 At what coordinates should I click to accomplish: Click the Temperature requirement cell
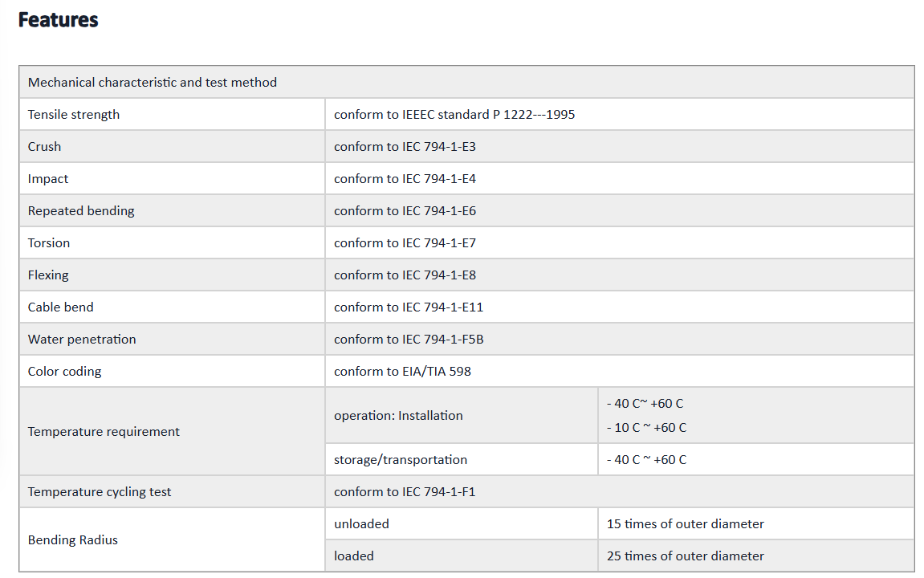[x=172, y=431]
